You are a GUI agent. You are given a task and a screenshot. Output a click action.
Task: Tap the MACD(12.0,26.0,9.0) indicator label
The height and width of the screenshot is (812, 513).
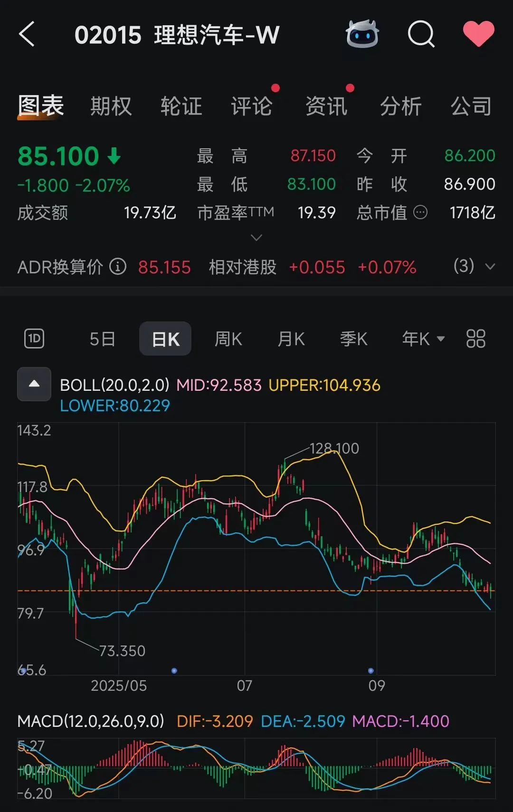[91, 721]
